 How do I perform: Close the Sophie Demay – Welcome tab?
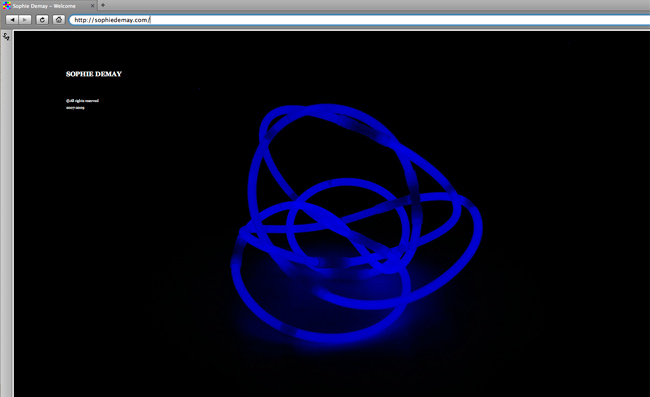tap(92, 6)
